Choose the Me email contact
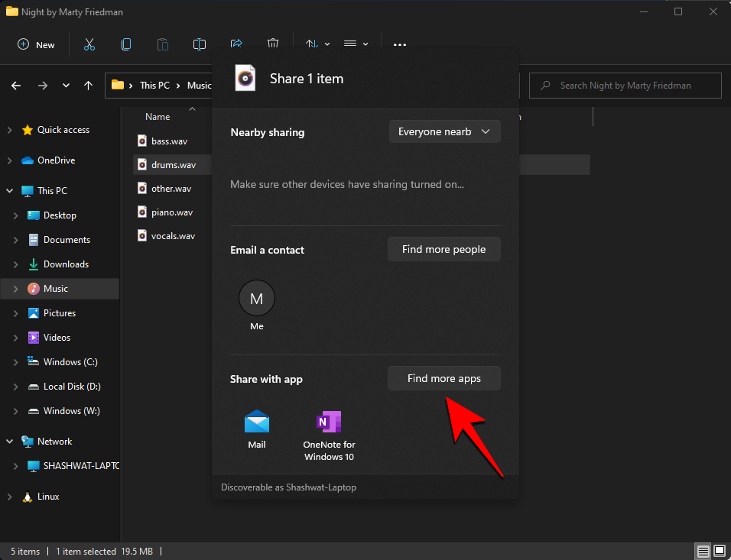 257,305
